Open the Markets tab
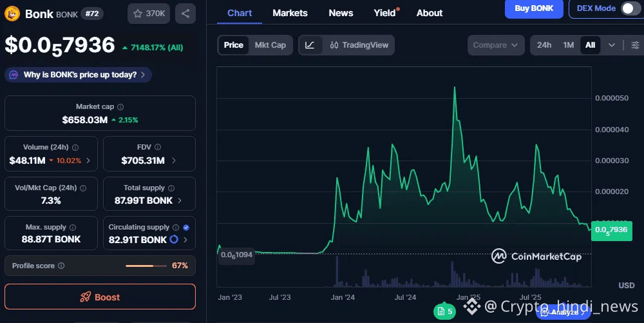 (x=290, y=13)
